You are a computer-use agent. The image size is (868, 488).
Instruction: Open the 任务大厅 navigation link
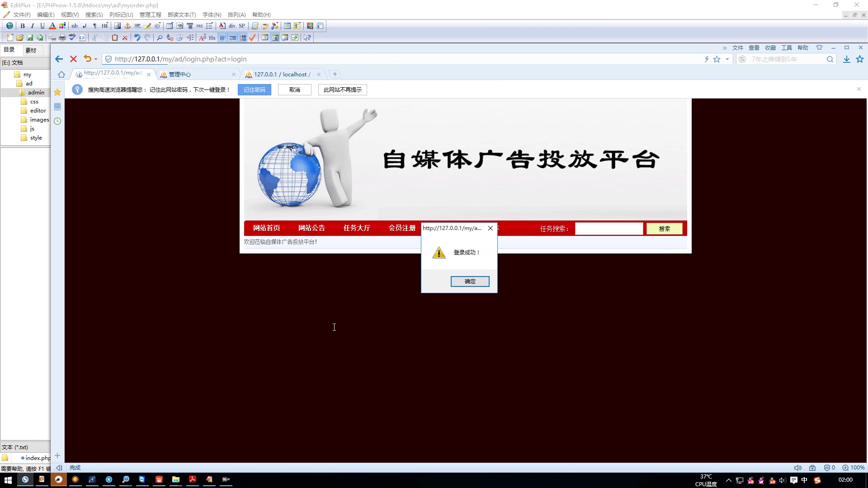357,228
